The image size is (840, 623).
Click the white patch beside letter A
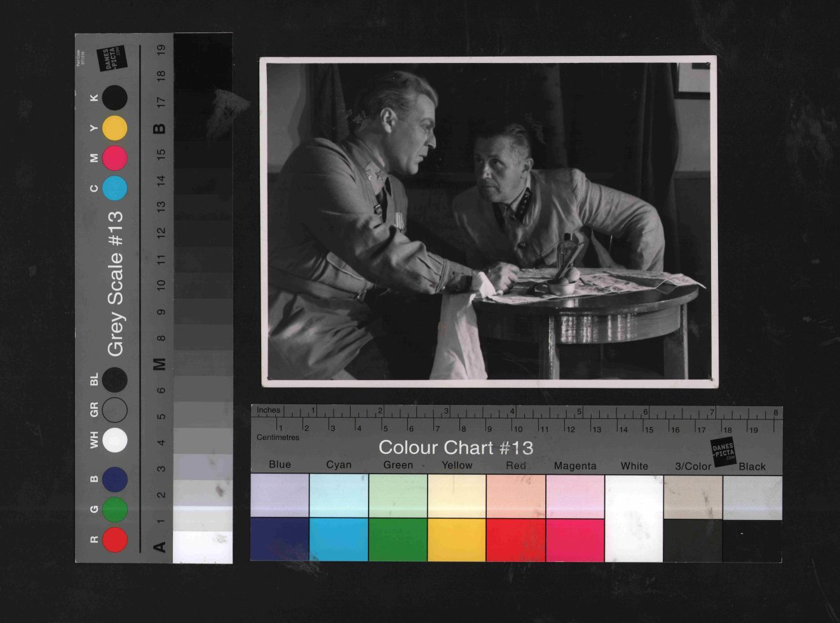pyautogui.click(x=203, y=547)
